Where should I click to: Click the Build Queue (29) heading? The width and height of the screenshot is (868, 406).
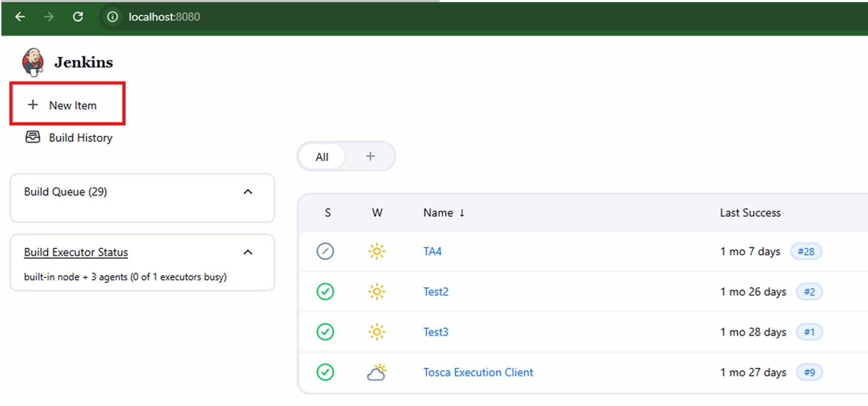point(65,192)
